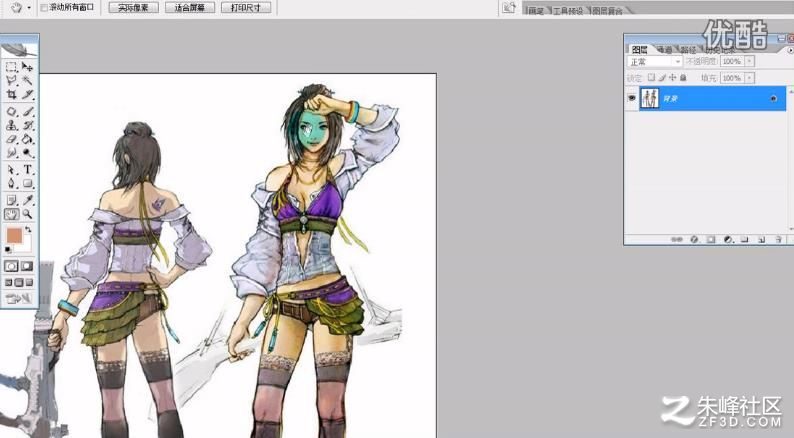The image size is (794, 438).
Task: Select the Healing/Patch tool
Action: click(x=11, y=111)
